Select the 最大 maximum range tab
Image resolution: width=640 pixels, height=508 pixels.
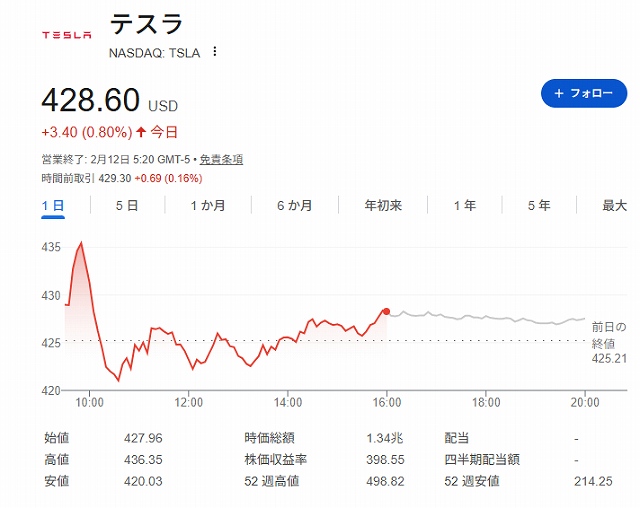tap(614, 205)
